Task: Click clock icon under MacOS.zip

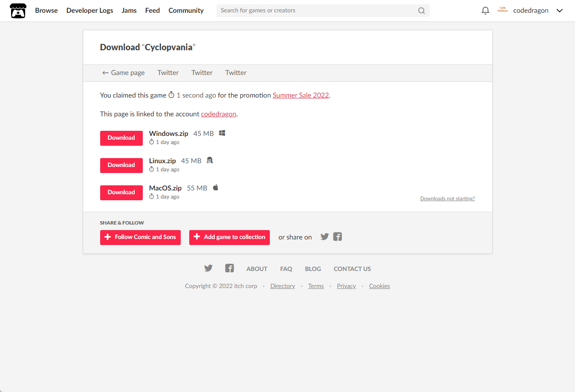Action: [151, 196]
